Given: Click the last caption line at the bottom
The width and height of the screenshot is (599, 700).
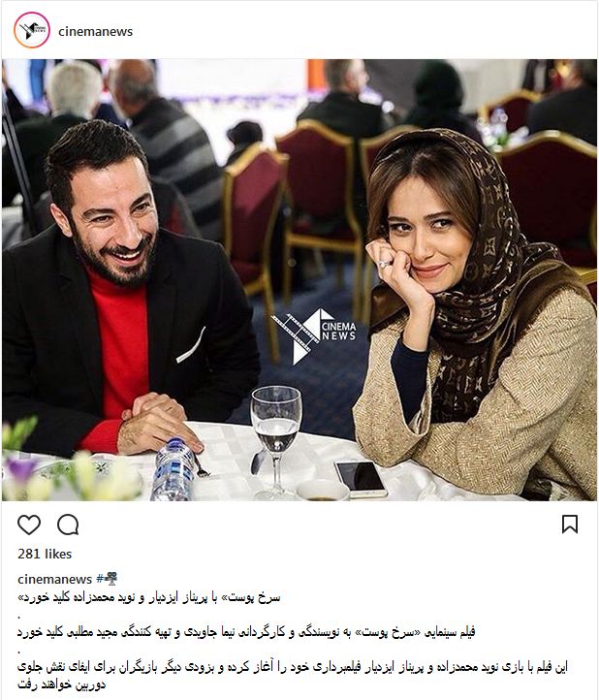Looking at the screenshot, I should click(62, 684).
